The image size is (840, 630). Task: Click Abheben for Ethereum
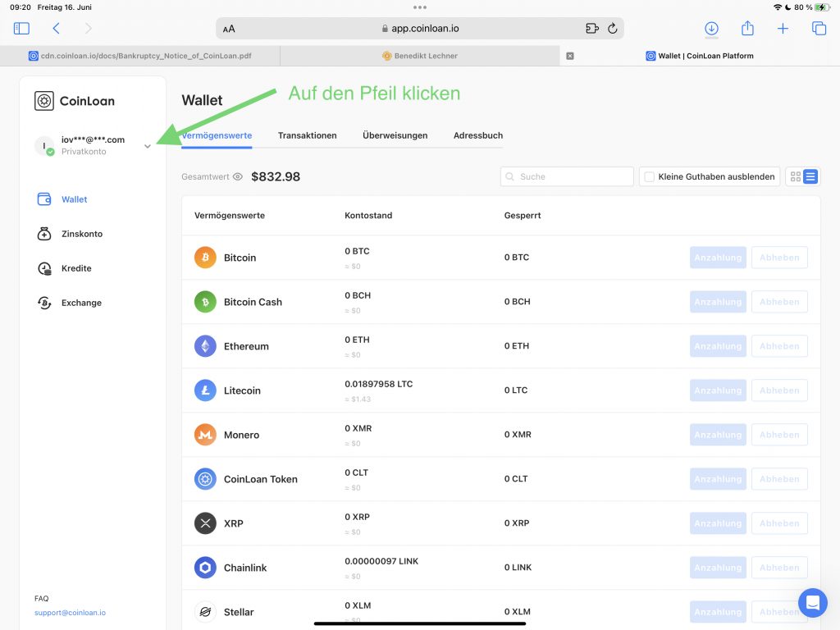[779, 346]
